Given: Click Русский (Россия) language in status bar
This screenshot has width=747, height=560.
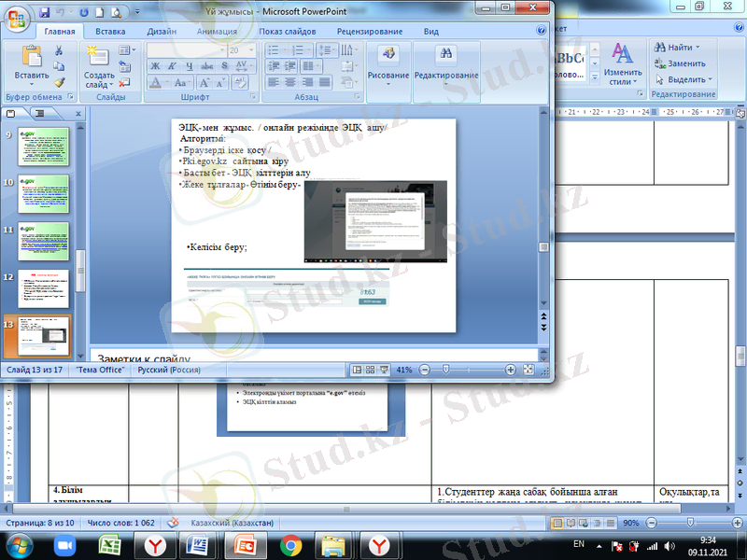Looking at the screenshot, I should (x=166, y=370).
